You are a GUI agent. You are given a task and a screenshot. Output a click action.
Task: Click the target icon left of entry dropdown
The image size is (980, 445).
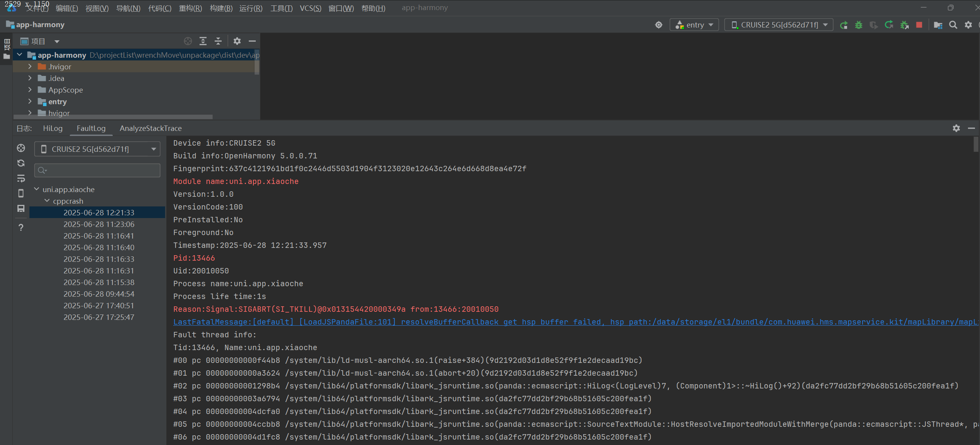point(659,25)
